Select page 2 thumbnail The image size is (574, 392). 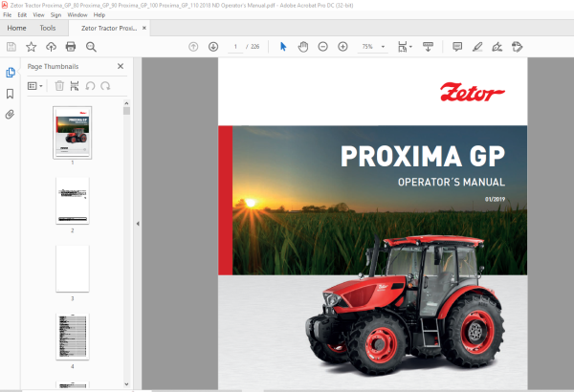[x=73, y=201]
